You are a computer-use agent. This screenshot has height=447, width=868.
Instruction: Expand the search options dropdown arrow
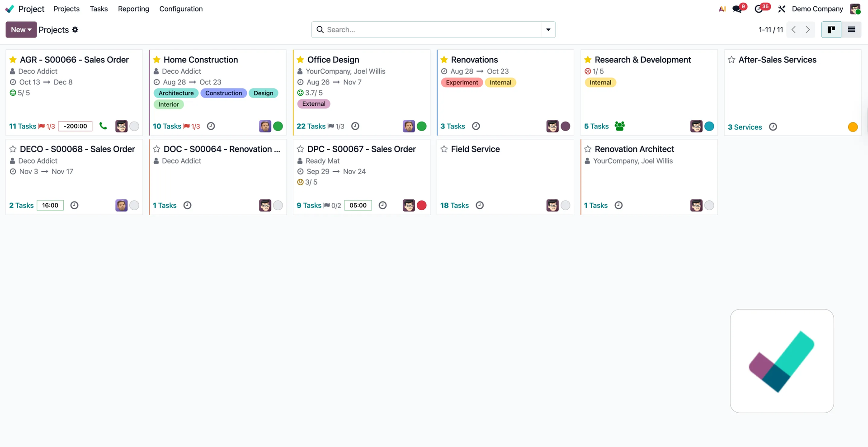click(548, 30)
